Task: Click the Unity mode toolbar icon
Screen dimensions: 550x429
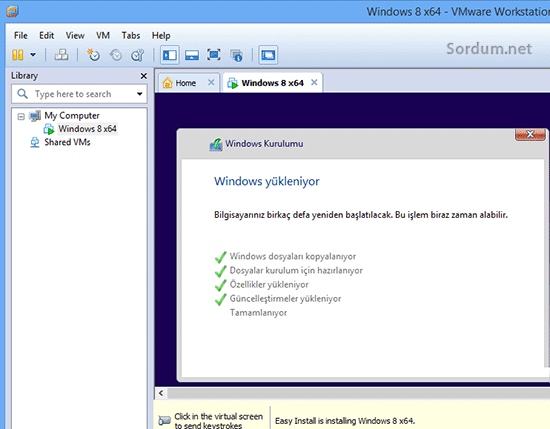Action: click(x=236, y=55)
